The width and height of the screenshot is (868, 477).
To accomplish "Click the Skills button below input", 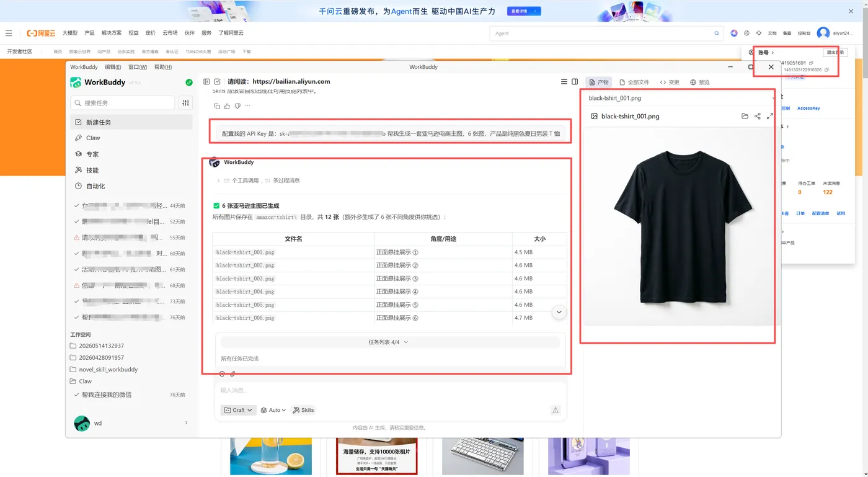I will pyautogui.click(x=304, y=410).
